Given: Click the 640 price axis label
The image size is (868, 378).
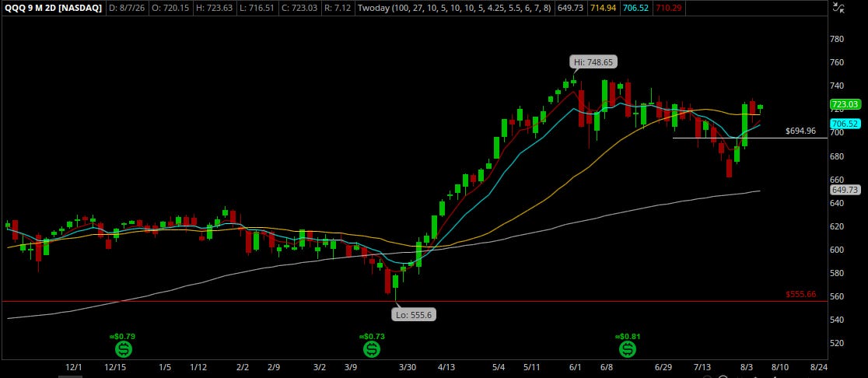Looking at the screenshot, I should coord(837,203).
